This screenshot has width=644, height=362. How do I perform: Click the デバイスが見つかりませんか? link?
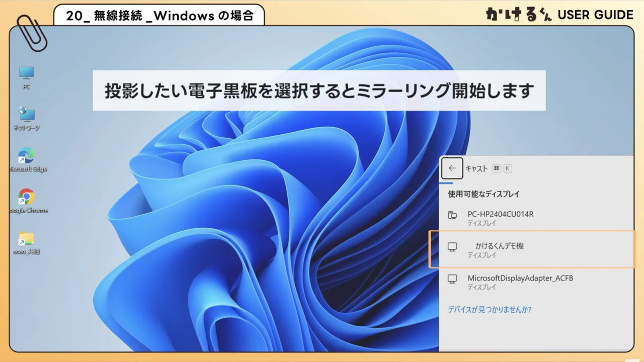point(490,310)
